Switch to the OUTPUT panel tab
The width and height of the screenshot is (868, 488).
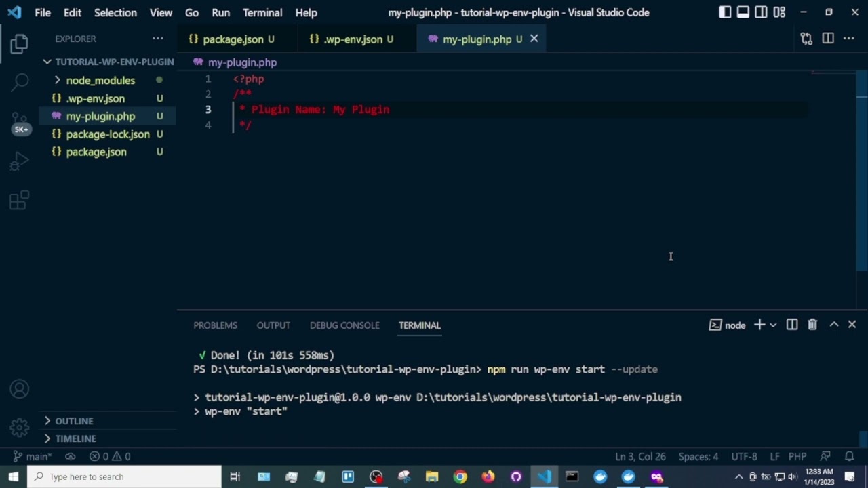click(273, 325)
